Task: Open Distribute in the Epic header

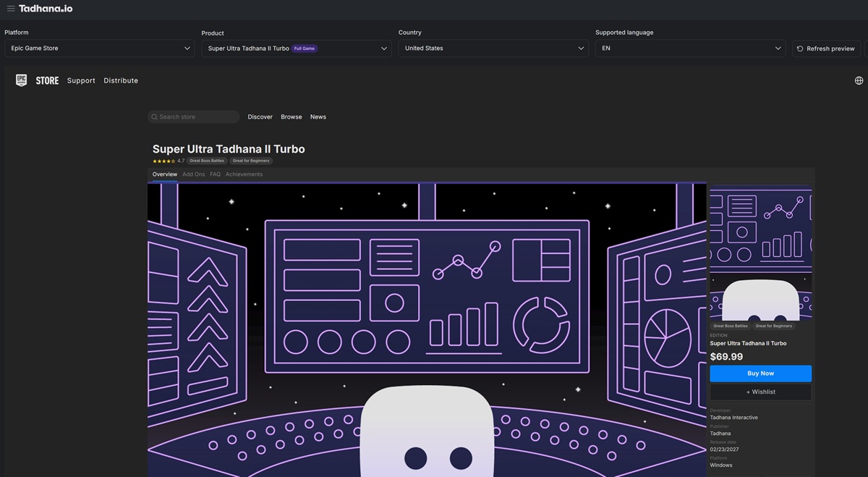Action: click(121, 80)
